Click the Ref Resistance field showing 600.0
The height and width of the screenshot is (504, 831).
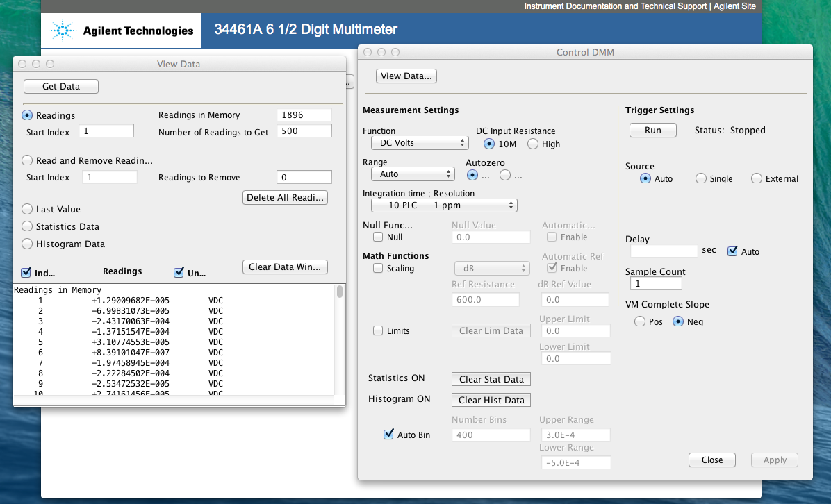point(486,300)
